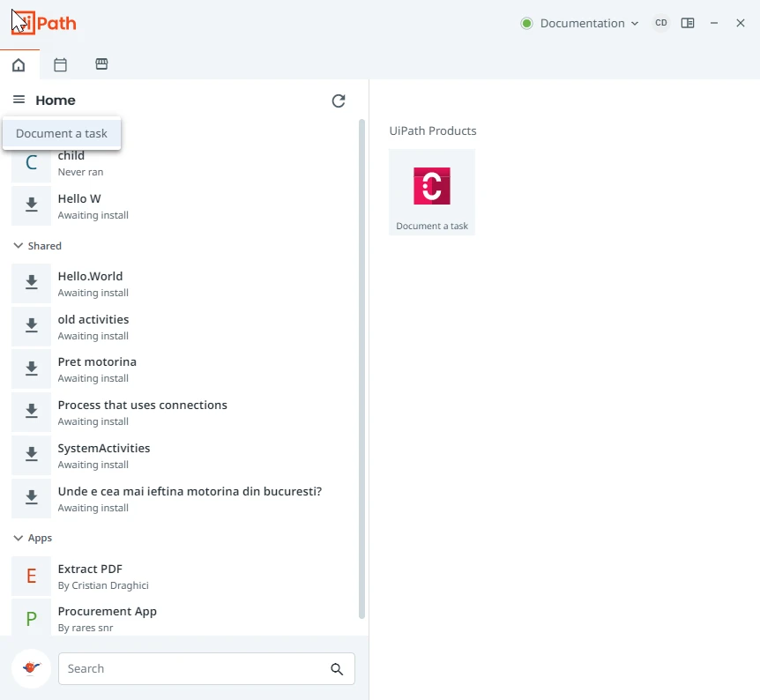Viewport: 760px width, 700px height.
Task: Select the Extract PDF app name
Action: (x=90, y=570)
